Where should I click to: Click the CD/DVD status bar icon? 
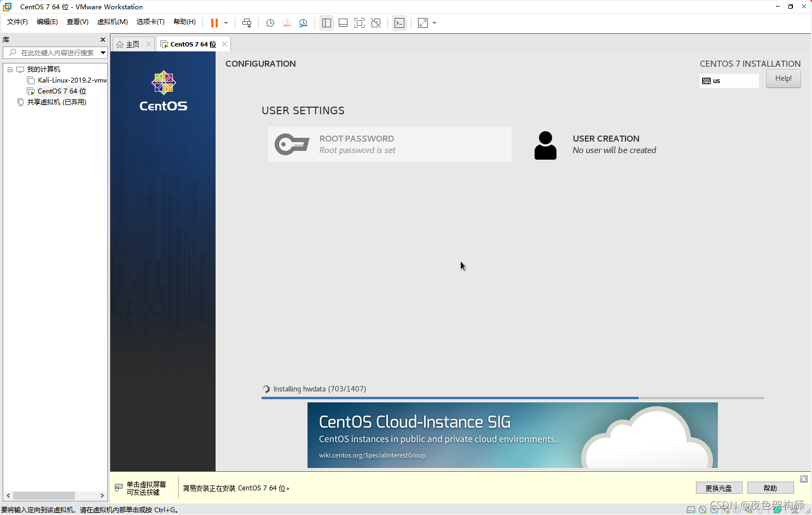tap(703, 510)
